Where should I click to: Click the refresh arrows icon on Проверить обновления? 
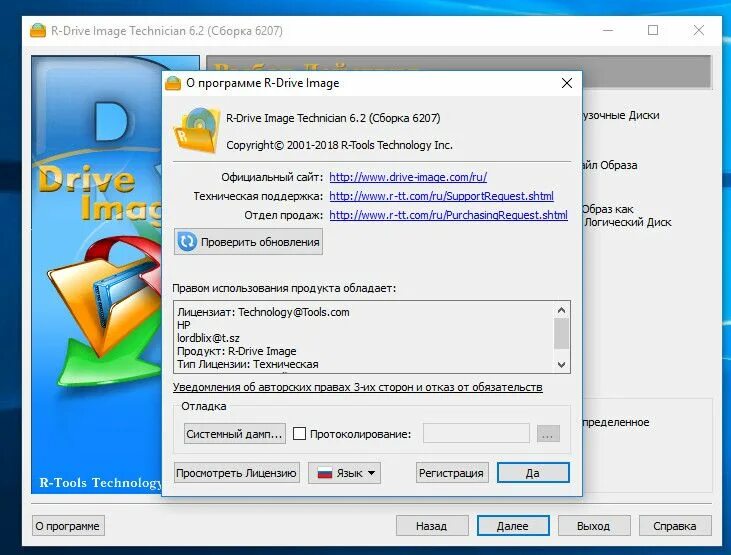(x=187, y=242)
